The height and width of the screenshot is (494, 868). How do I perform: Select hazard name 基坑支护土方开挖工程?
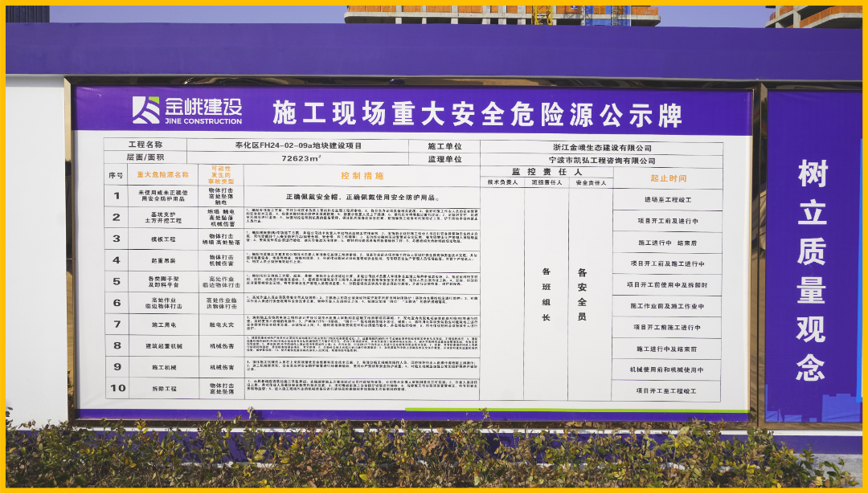coord(162,218)
